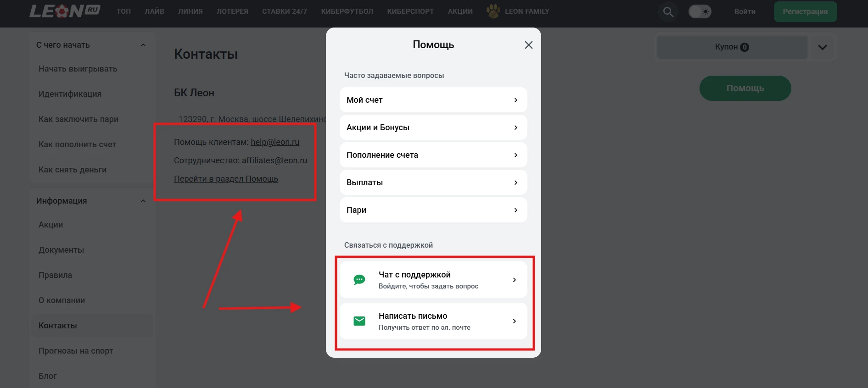The width and height of the screenshot is (868, 388).
Task: Select 'Как заключить пари' in sidebar
Action: point(78,119)
